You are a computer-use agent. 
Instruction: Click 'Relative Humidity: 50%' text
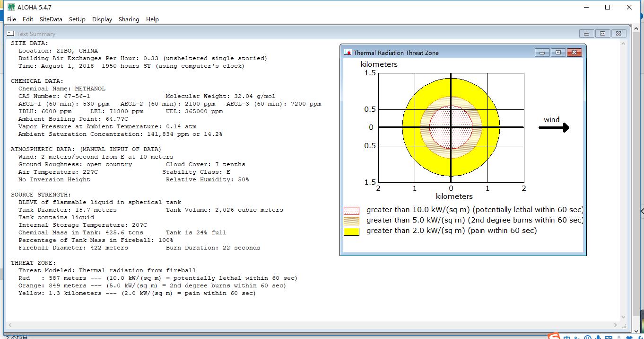point(207,179)
